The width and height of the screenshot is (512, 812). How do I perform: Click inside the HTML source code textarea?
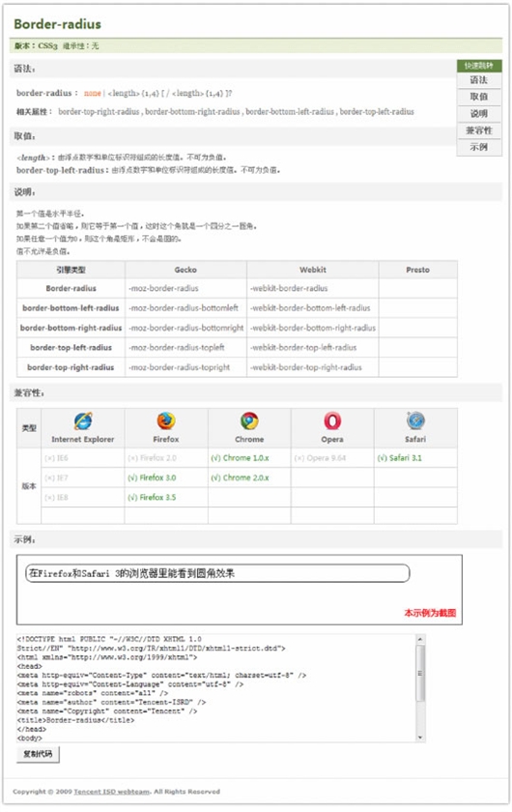[215, 688]
